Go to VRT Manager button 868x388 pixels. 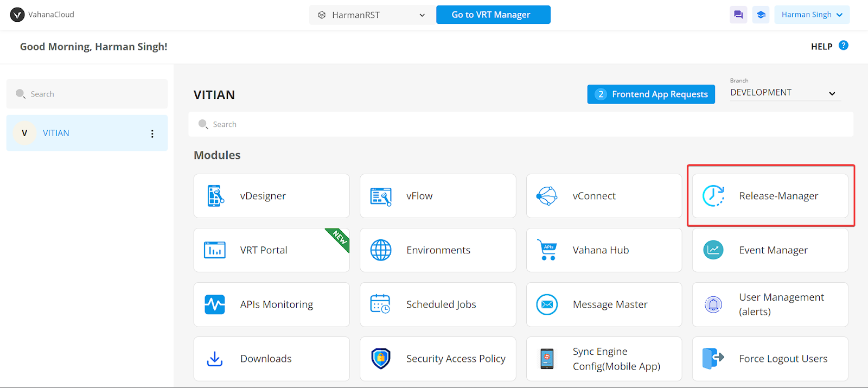493,15
